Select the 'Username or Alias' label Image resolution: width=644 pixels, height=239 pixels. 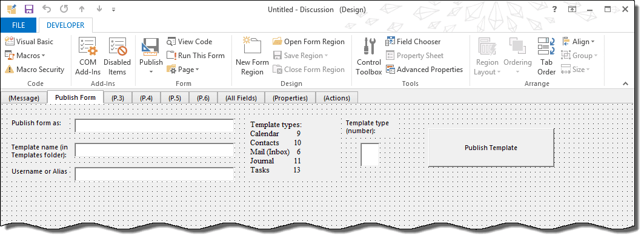pos(39,171)
